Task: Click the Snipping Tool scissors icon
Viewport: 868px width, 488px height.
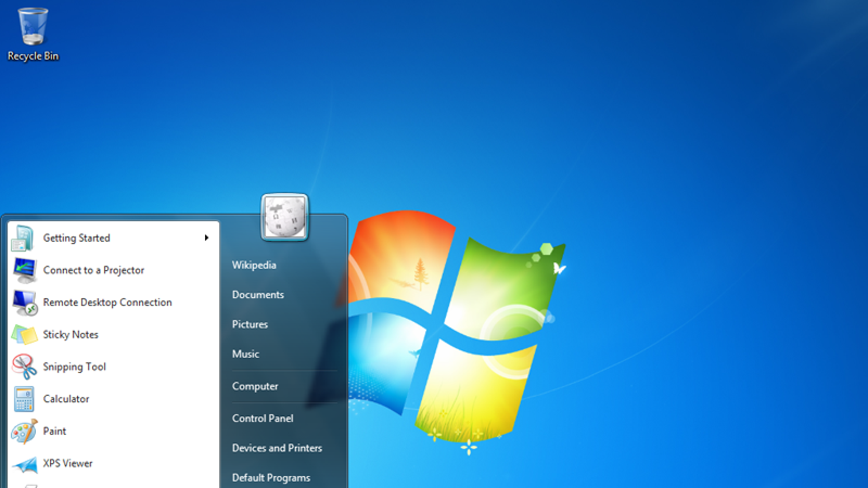Action: coord(24,366)
